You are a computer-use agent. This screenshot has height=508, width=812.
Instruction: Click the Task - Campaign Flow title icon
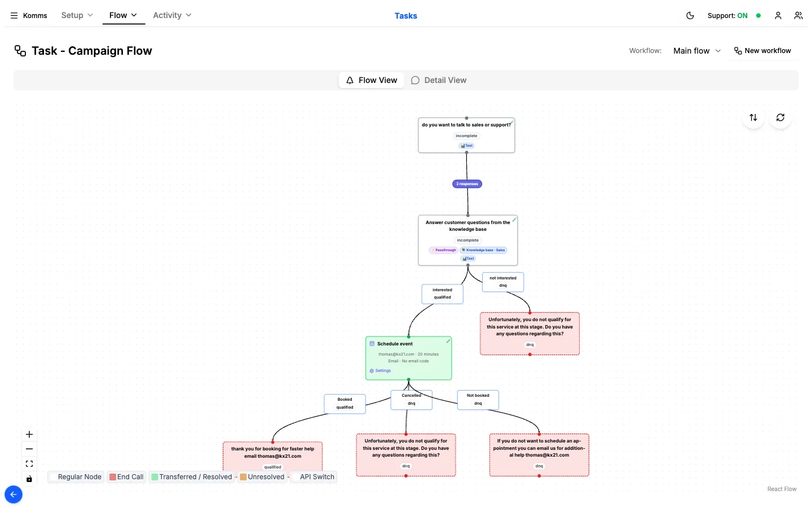pos(20,51)
